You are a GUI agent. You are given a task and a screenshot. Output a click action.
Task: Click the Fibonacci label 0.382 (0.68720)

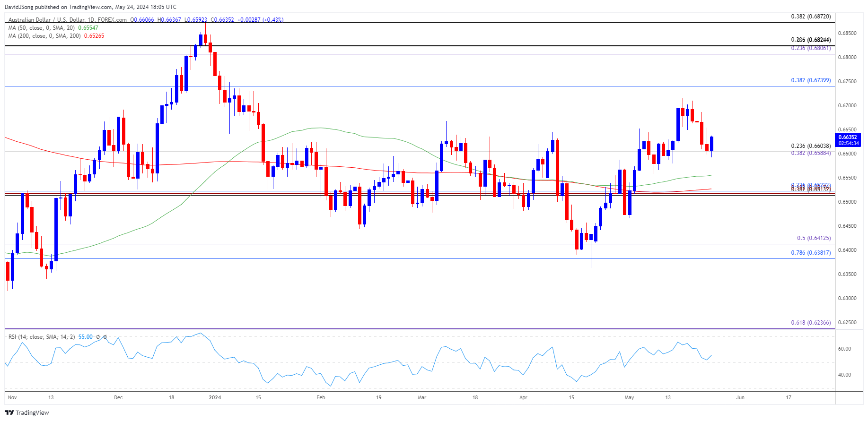coord(811,17)
